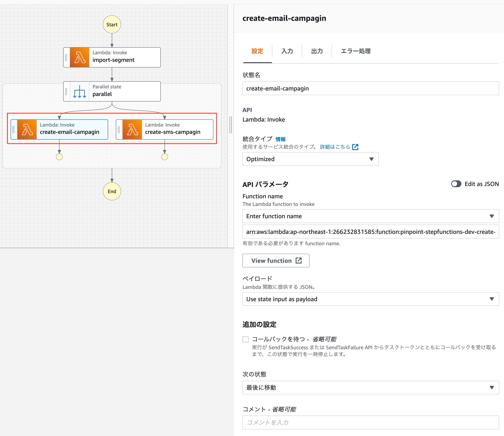Open the 詳細はこちら link

tap(335, 147)
